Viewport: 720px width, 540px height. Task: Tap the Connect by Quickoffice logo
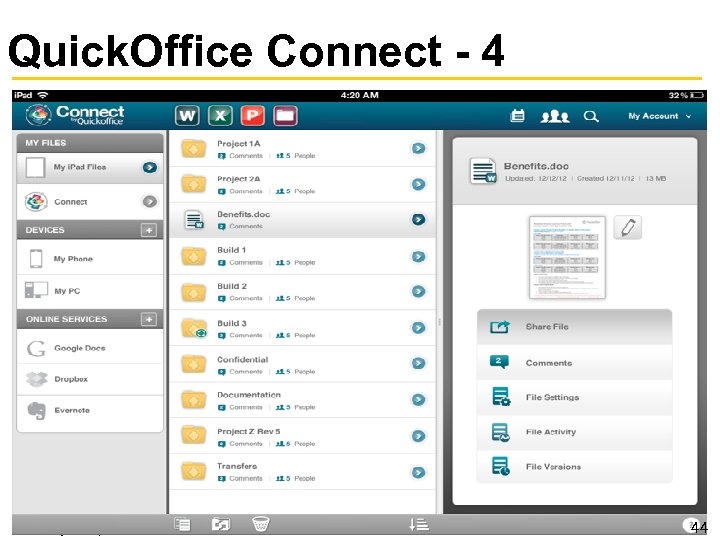click(x=75, y=115)
